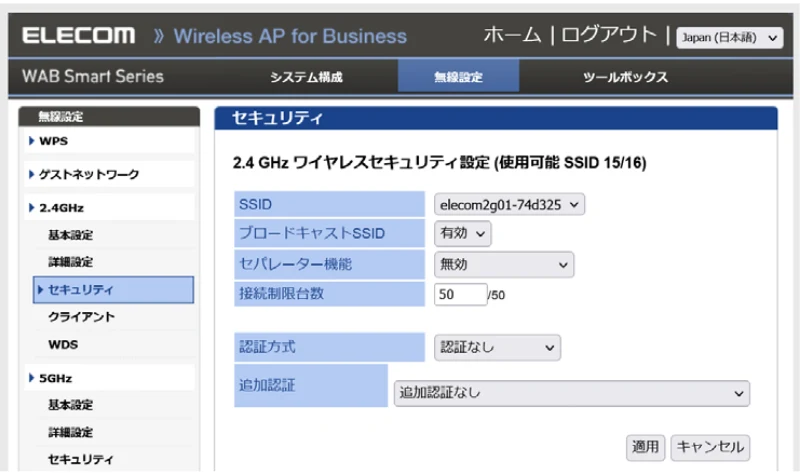Viewport: 800px width, 475px height.
Task: Open the 追加認証なし dropdown
Action: 571,393
